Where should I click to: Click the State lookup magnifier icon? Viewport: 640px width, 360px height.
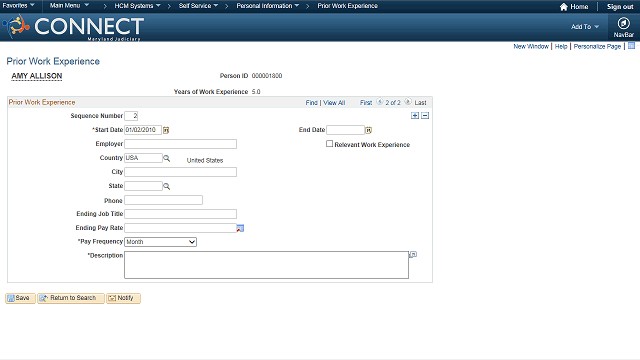click(167, 186)
